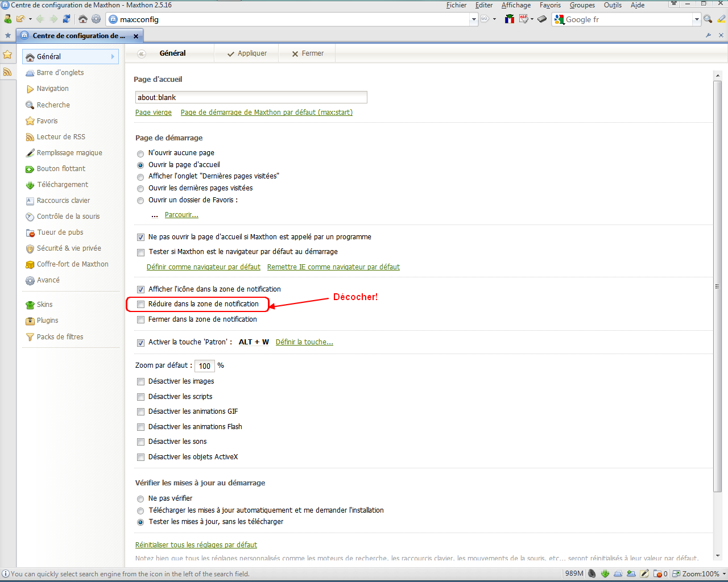This screenshot has height=582, width=728.
Task: Open the search engine list dropdown
Action: point(696,19)
